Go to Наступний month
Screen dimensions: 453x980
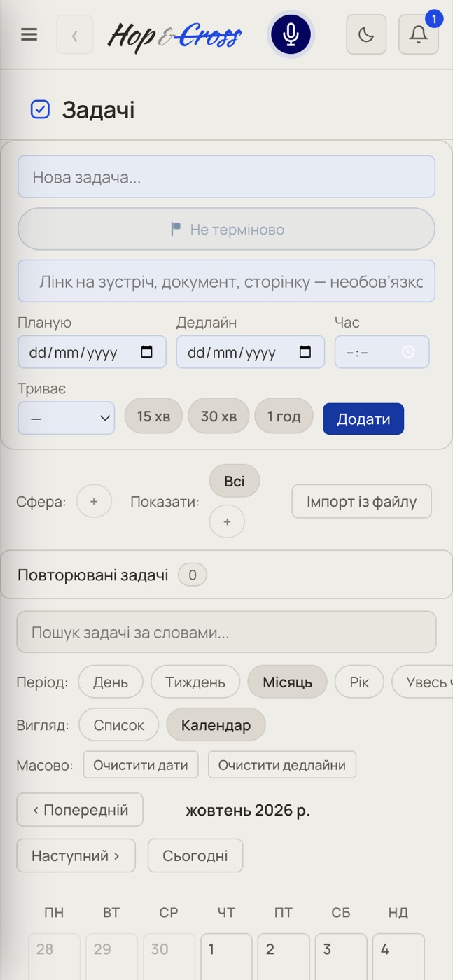pos(76,855)
